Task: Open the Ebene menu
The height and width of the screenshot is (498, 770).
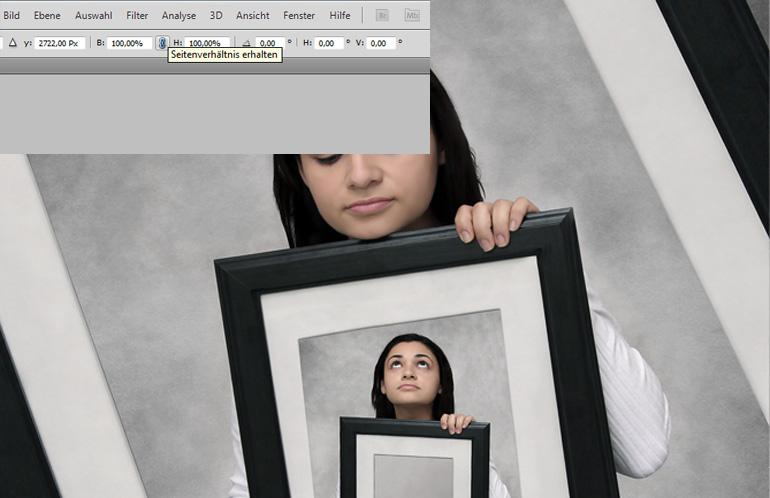Action: point(47,15)
